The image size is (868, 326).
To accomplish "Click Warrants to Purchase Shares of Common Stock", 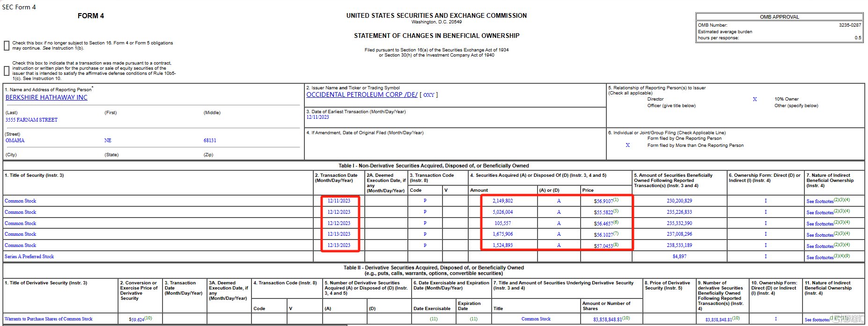I will [x=49, y=319].
